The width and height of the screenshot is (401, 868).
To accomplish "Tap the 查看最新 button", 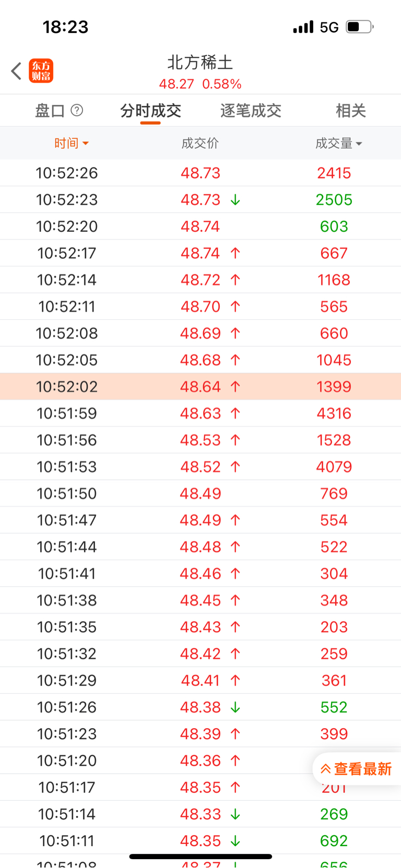I will coord(357,769).
